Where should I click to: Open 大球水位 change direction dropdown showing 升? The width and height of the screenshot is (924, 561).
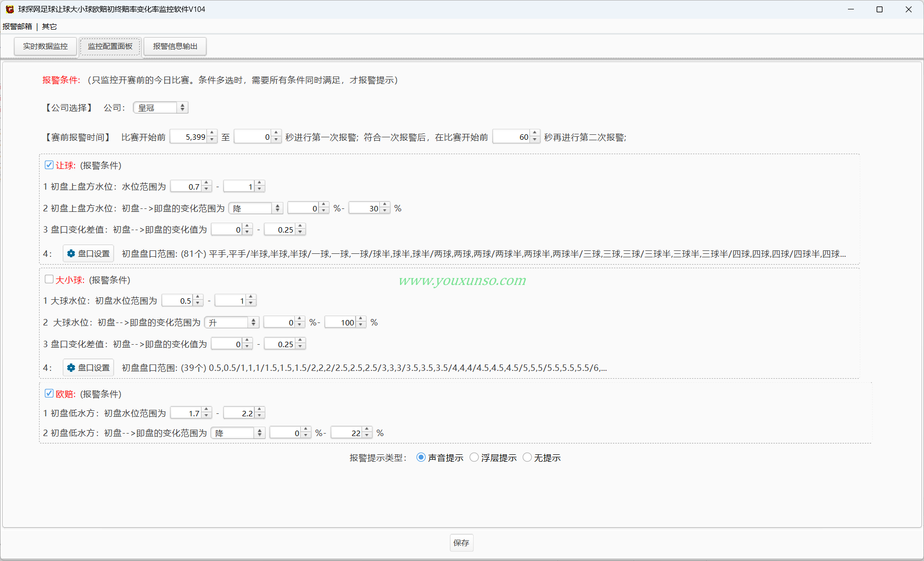click(x=232, y=322)
